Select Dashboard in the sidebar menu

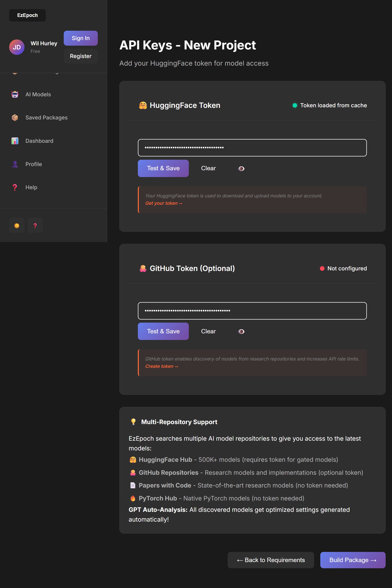(x=39, y=141)
